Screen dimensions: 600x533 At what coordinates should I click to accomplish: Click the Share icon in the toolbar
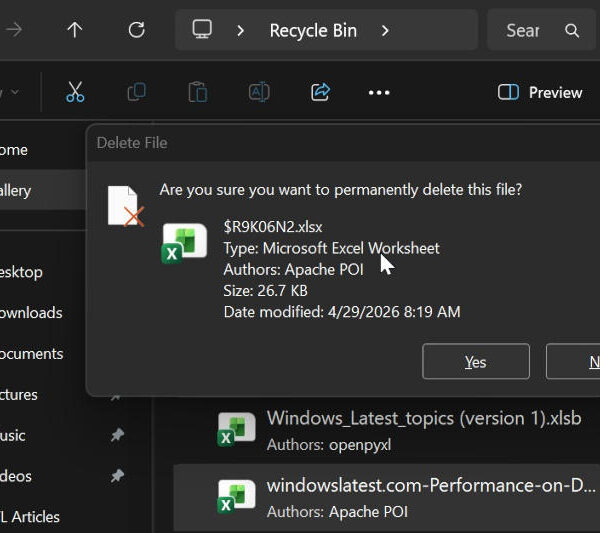(x=320, y=92)
